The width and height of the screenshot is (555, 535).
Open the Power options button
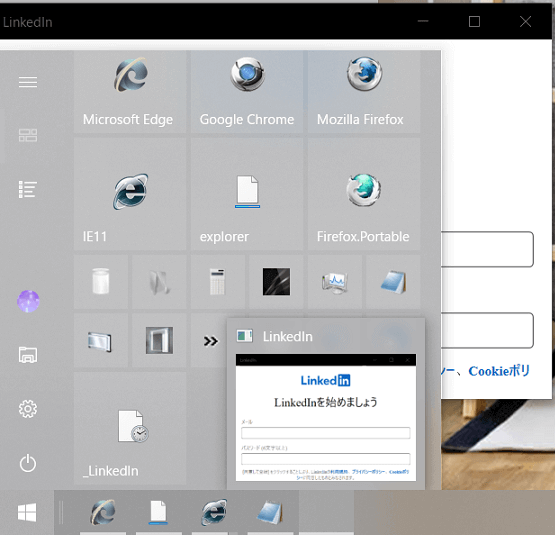(28, 463)
